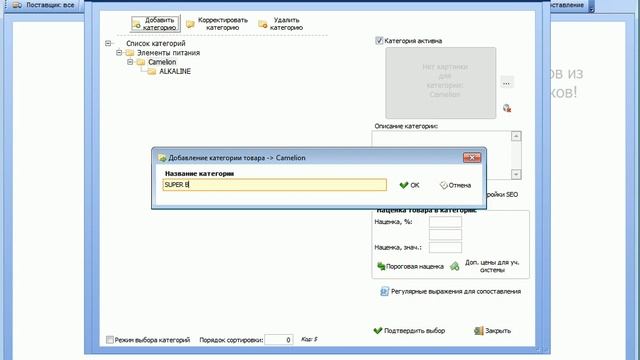Screen dimensions: 640x360
Task: Collapse the Список категорий root node
Action: click(x=108, y=43)
